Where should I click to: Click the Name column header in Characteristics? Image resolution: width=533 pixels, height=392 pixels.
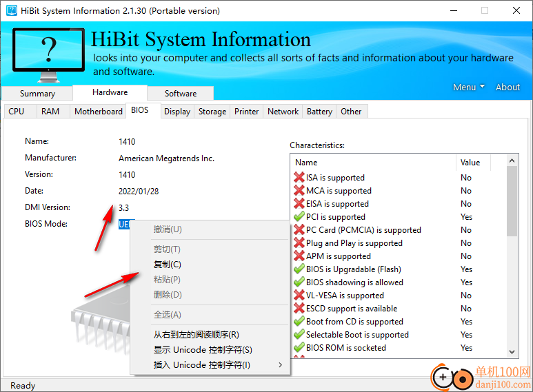pyautogui.click(x=373, y=163)
